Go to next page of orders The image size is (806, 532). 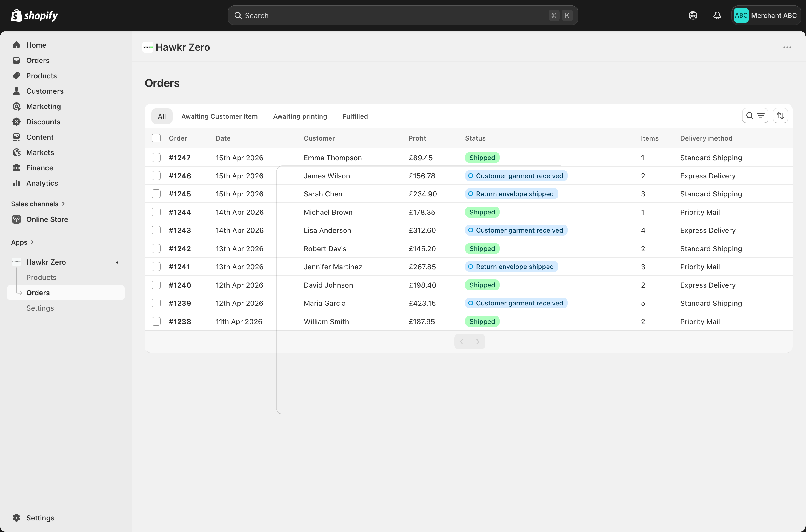click(478, 342)
